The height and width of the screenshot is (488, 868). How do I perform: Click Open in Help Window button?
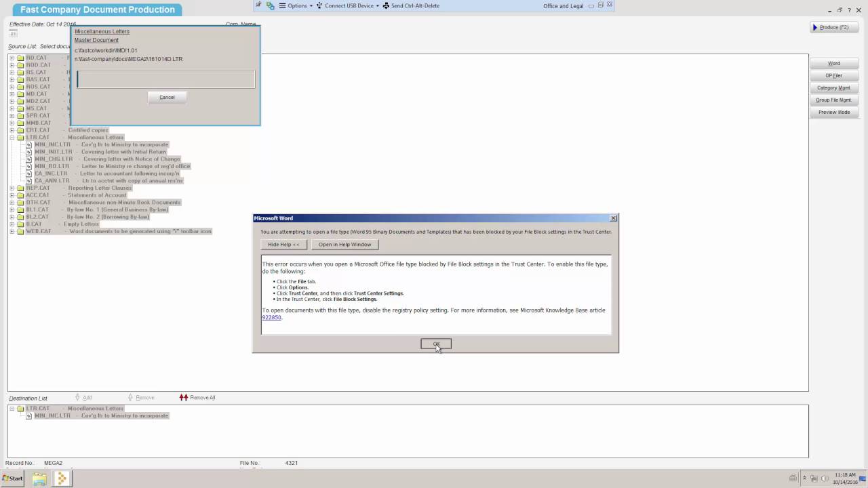tap(344, 245)
